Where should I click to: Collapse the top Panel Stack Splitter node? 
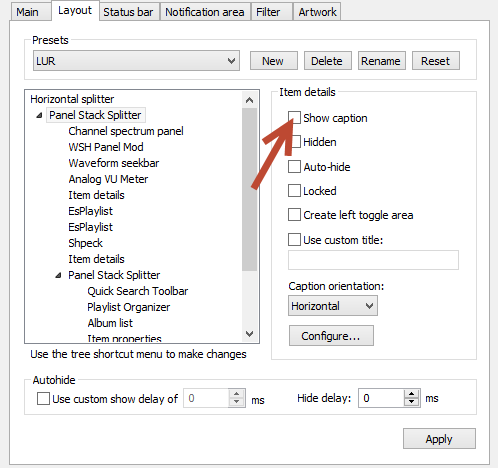pos(39,115)
